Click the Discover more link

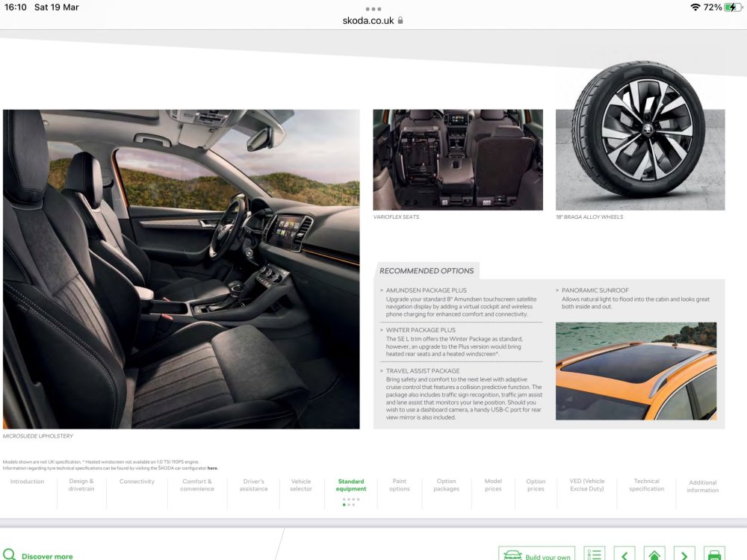click(x=47, y=556)
